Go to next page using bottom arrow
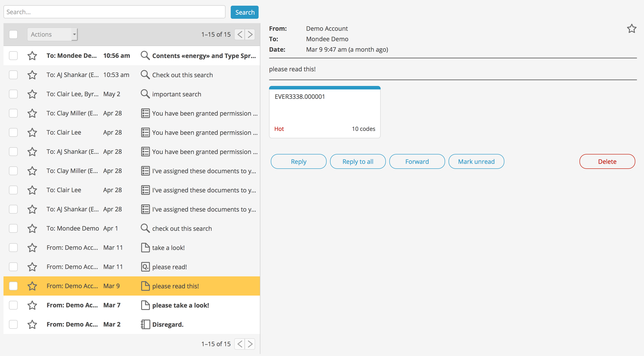Viewport: 644px width, 356px height. (250, 344)
